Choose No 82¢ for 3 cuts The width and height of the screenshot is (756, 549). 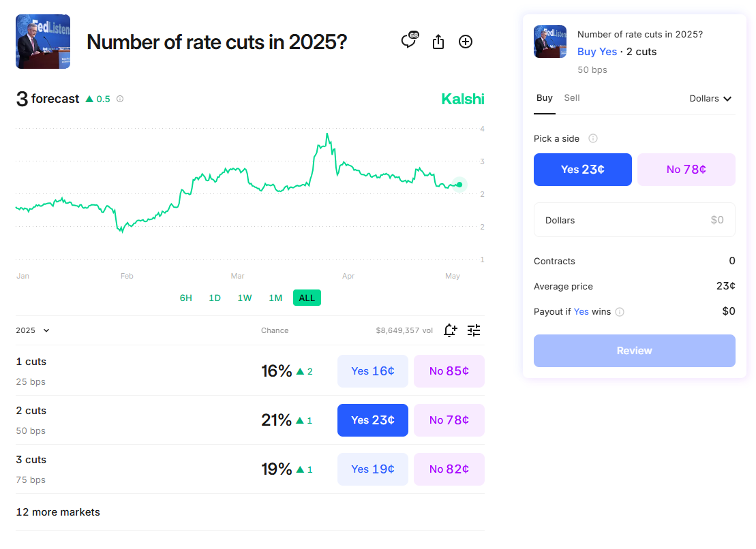[x=449, y=469]
